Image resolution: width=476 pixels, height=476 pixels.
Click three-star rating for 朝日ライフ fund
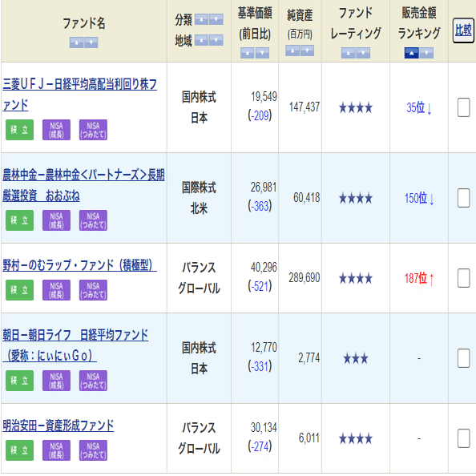[356, 358]
